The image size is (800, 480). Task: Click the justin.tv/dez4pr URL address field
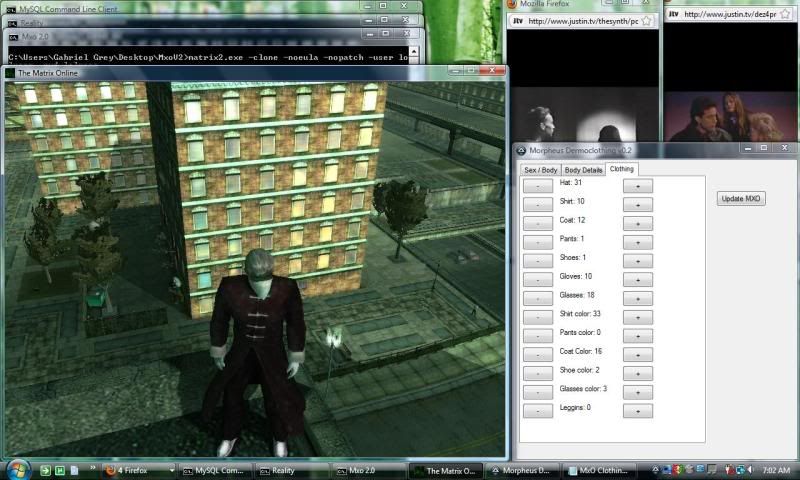[x=730, y=14]
